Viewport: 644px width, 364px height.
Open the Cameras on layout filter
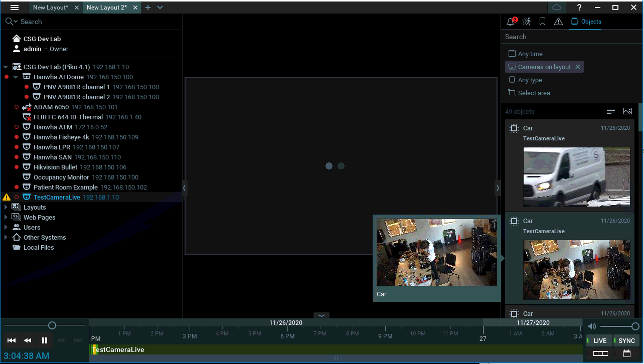540,67
